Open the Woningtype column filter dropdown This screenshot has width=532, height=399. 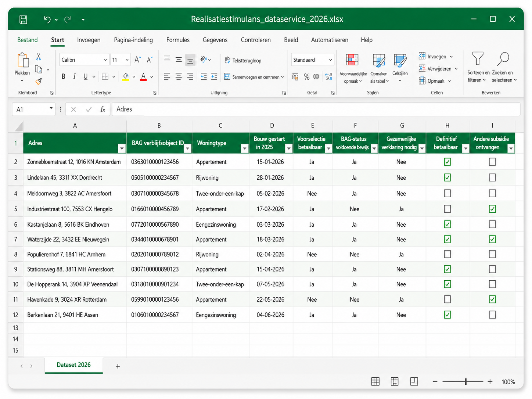pyautogui.click(x=244, y=148)
